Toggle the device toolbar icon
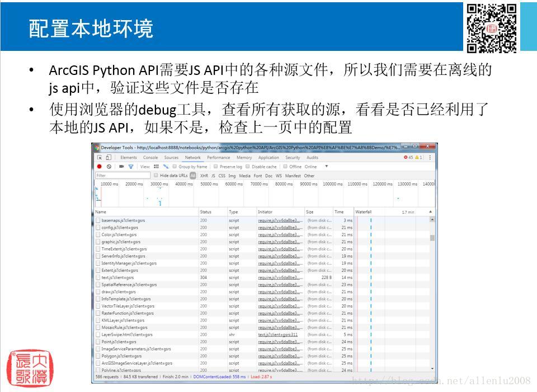537x392 pixels. (x=109, y=158)
